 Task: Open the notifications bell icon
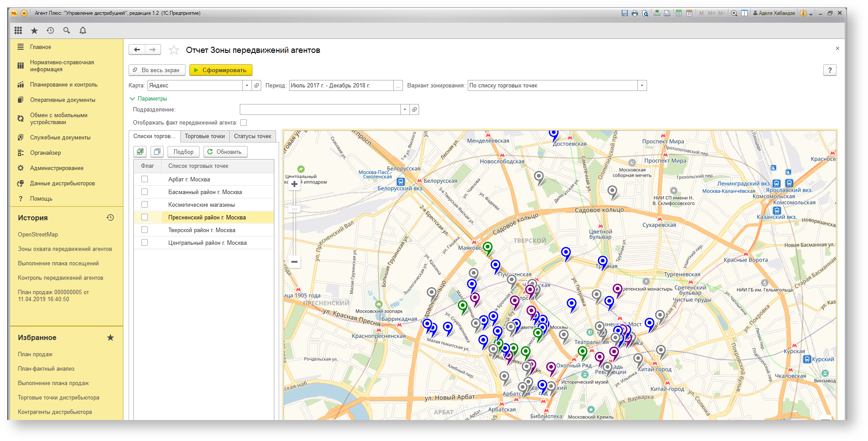click(x=83, y=30)
